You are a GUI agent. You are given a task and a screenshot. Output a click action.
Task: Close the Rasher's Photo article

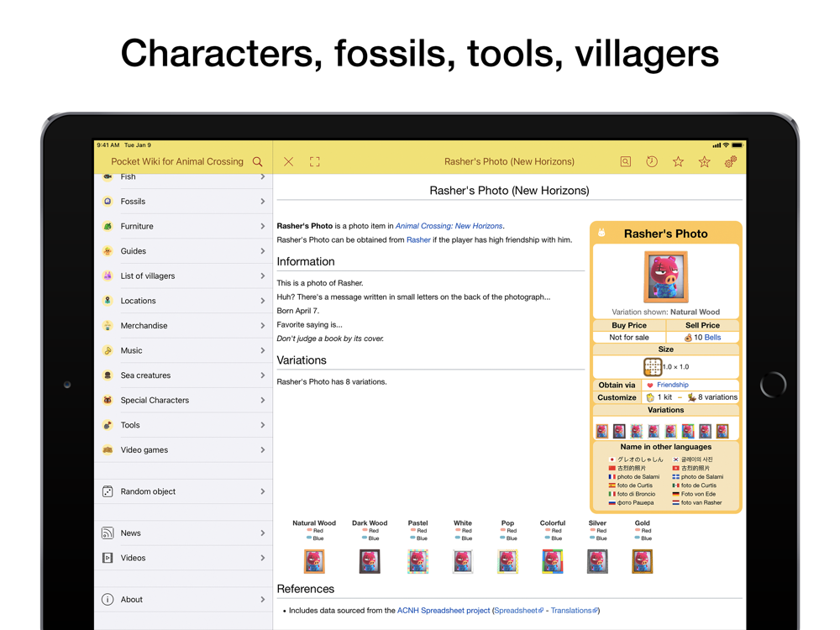pyautogui.click(x=288, y=162)
